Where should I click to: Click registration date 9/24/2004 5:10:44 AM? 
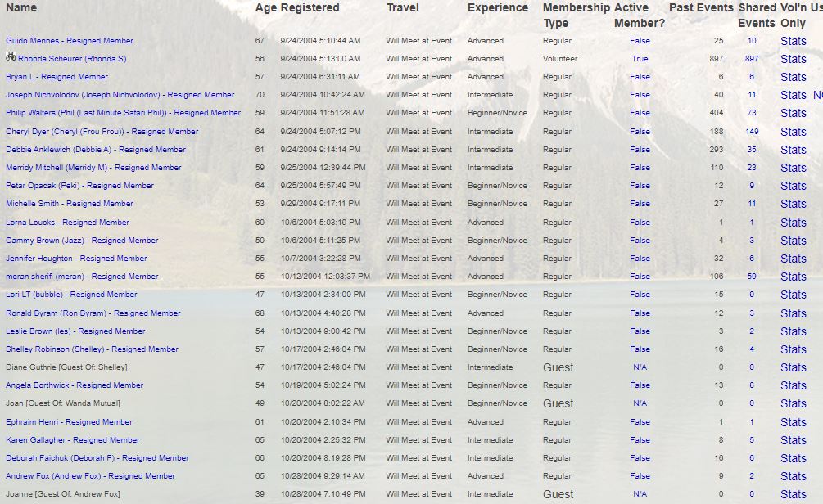pos(320,41)
